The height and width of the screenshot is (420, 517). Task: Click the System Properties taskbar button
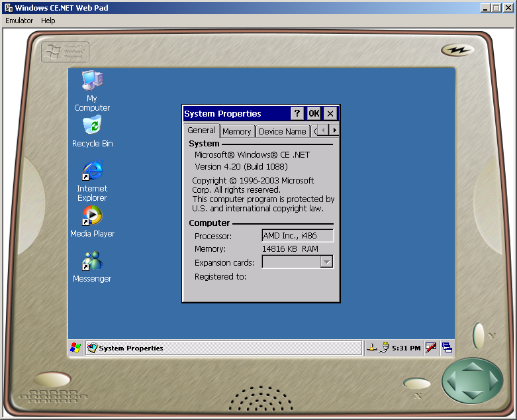click(x=224, y=348)
